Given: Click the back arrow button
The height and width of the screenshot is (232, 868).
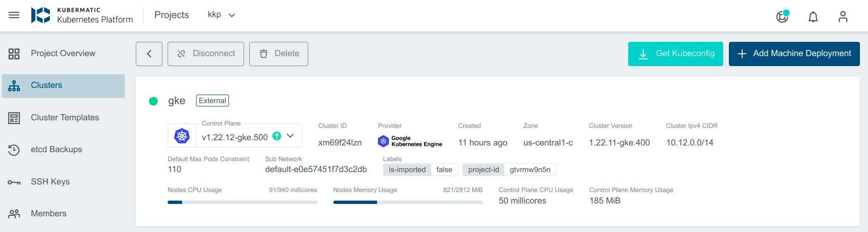Looking at the screenshot, I should (149, 54).
